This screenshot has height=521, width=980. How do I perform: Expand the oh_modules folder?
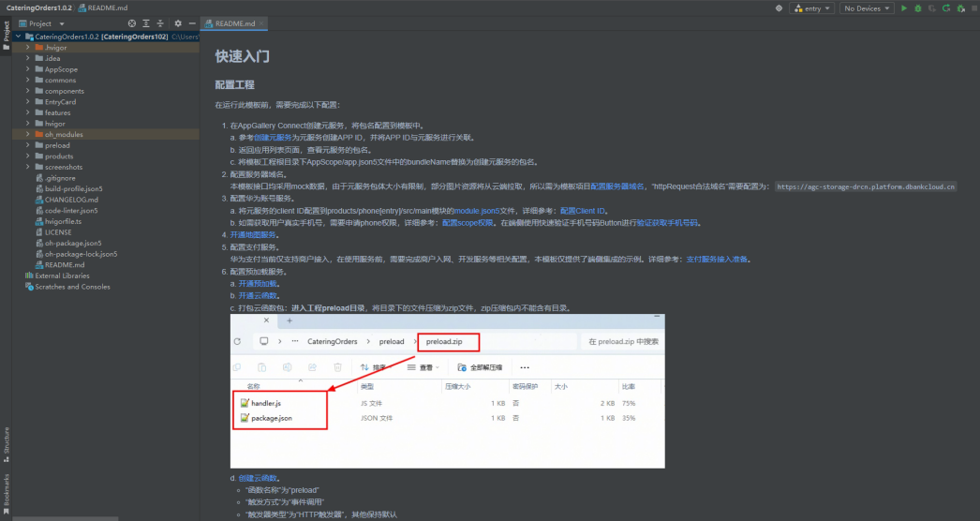point(28,134)
